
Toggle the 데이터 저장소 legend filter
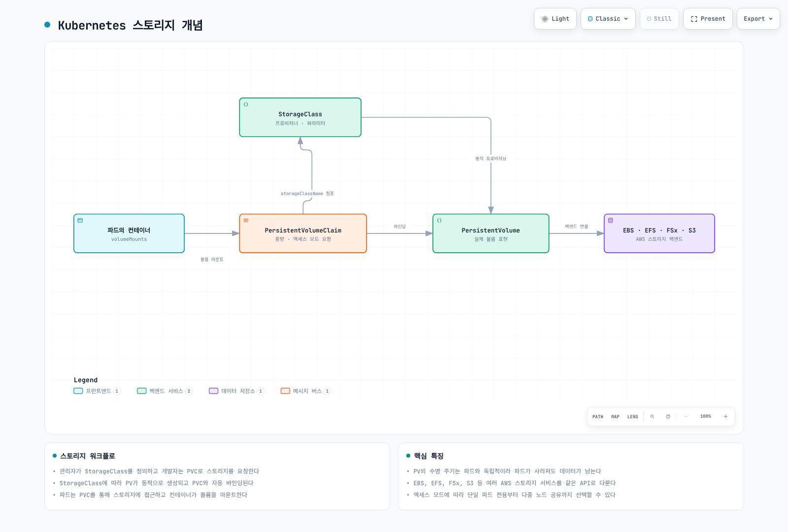pos(236,391)
